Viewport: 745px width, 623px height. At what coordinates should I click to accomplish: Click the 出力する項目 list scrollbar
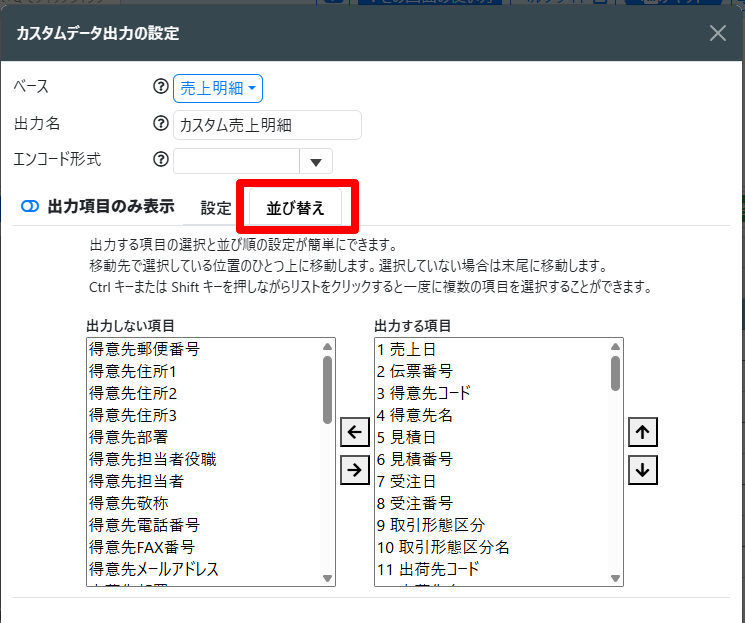coord(615,373)
